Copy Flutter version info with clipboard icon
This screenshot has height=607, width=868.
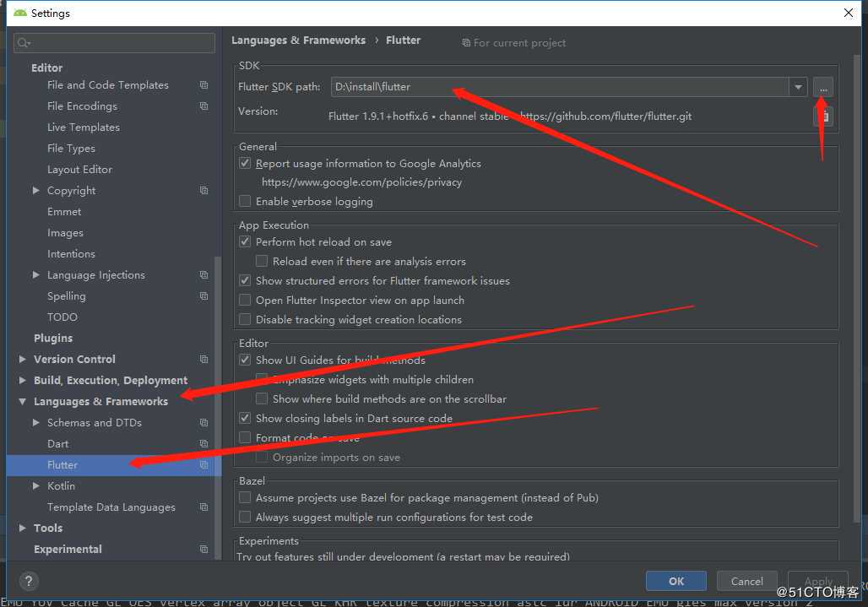tap(824, 117)
